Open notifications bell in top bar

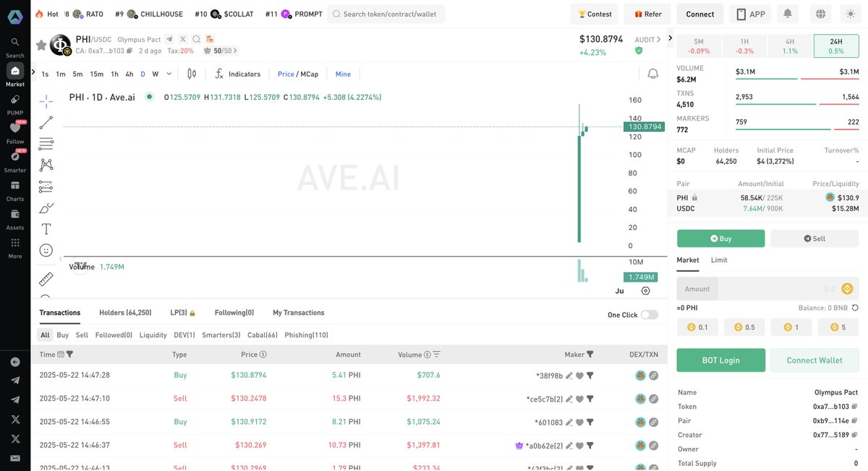point(787,14)
